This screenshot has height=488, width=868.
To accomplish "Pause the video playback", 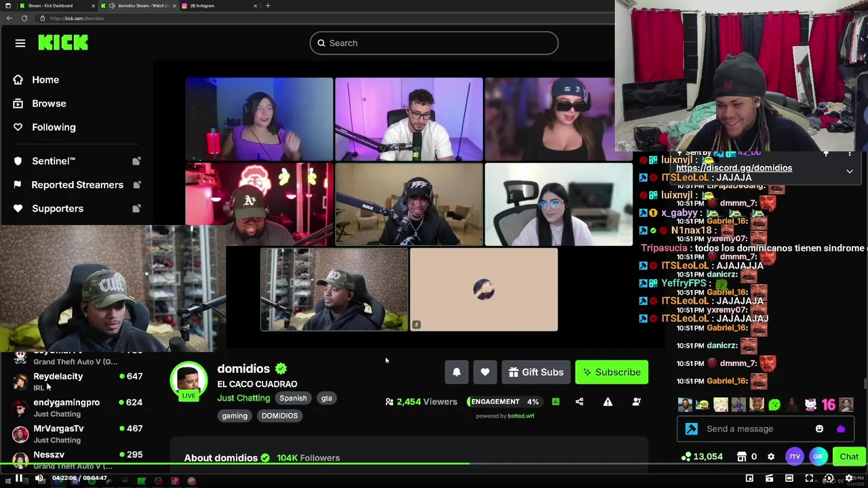I will (x=19, y=479).
